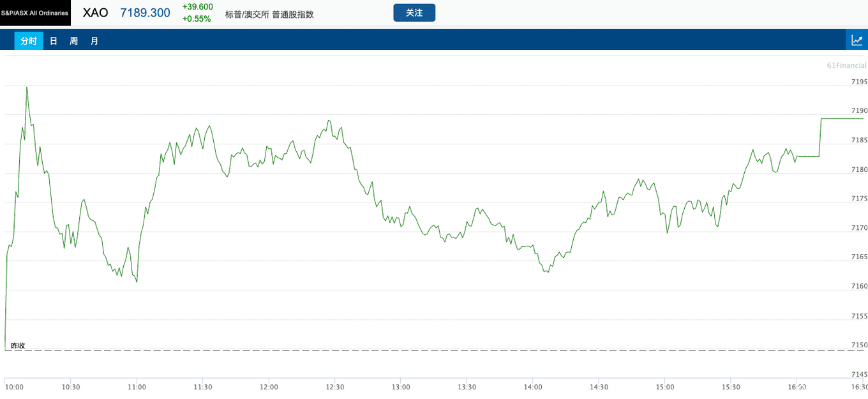Click the 10:00 time axis label
The height and width of the screenshot is (399, 868).
[14, 387]
